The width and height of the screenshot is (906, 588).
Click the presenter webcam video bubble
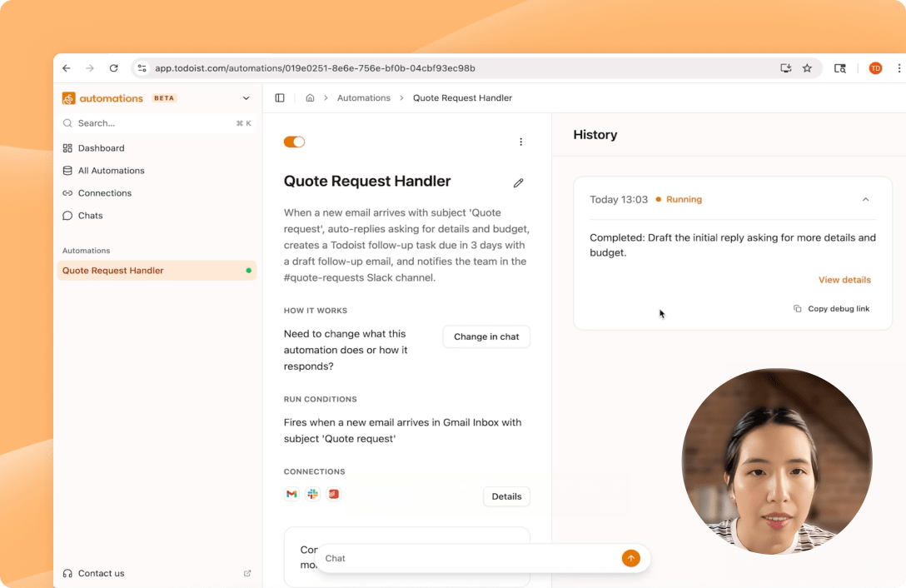(x=777, y=461)
